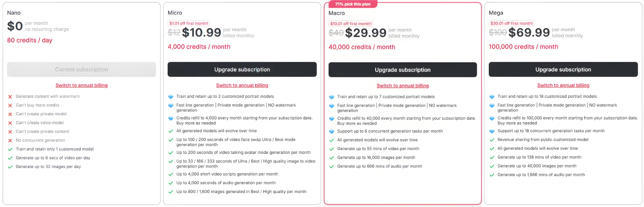
Task: Switch to annual billing on the Nano plan
Action: pos(81,85)
